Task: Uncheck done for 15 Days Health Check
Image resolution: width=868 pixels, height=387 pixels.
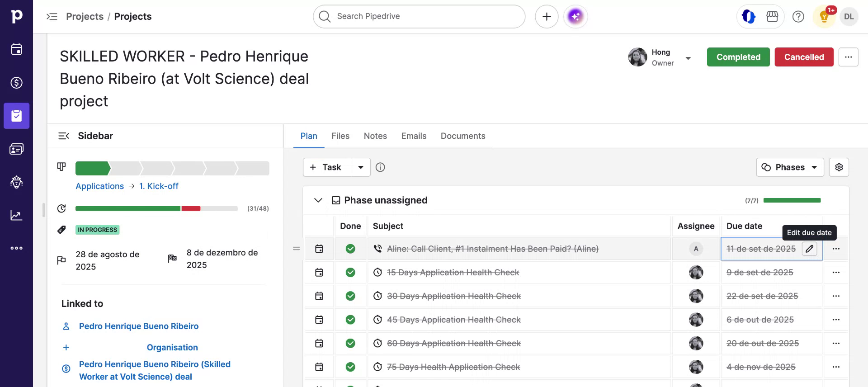Action: click(350, 273)
